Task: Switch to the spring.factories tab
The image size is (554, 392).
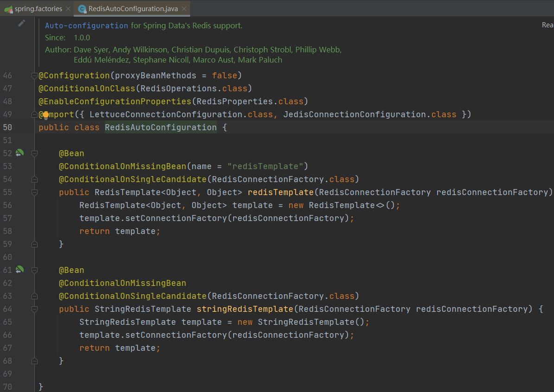Action: [x=38, y=9]
